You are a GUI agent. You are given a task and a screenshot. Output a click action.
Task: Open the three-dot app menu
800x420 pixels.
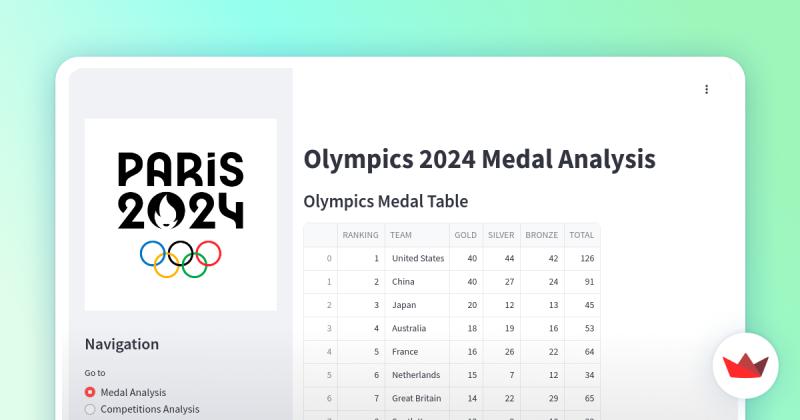click(706, 89)
